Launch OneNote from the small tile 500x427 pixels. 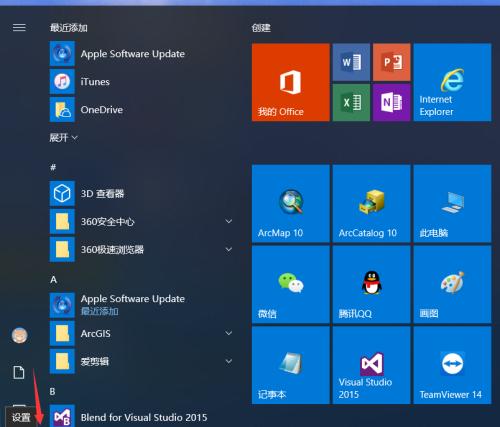coord(392,102)
